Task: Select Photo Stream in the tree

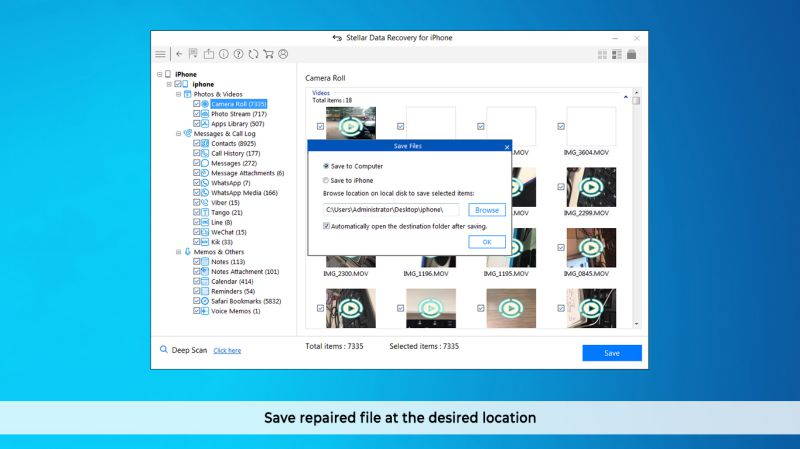Action: 238,114
